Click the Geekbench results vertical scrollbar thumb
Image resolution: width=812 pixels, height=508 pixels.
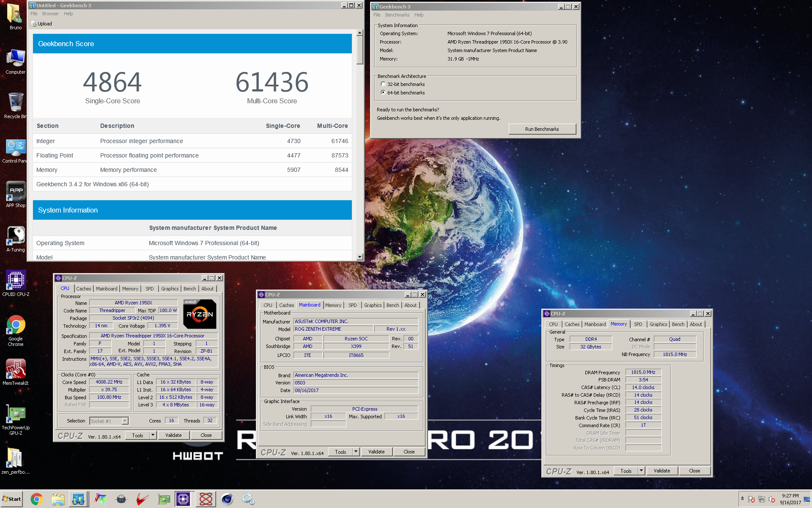(359, 50)
